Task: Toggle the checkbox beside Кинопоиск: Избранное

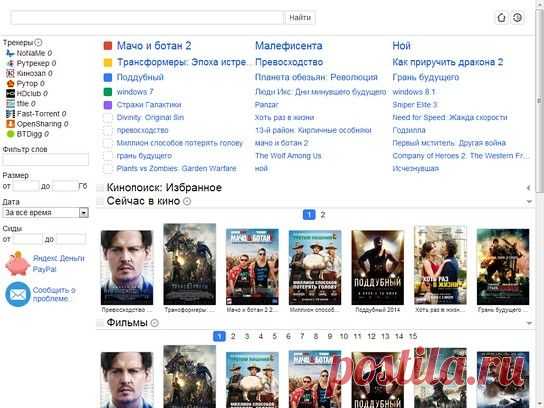Action: coord(100,188)
